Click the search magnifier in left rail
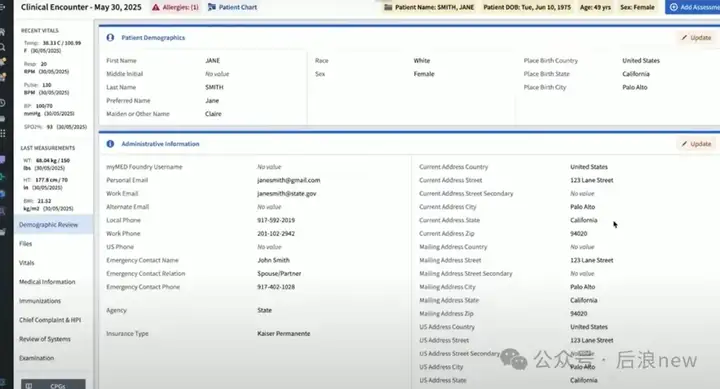This screenshot has width=720, height=389. click(2, 46)
